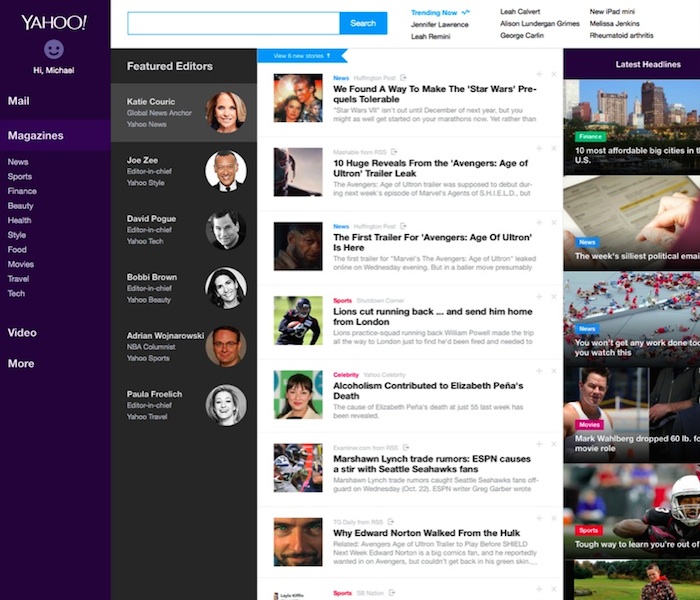Click the Celebrity tag on Peña story

346,375
